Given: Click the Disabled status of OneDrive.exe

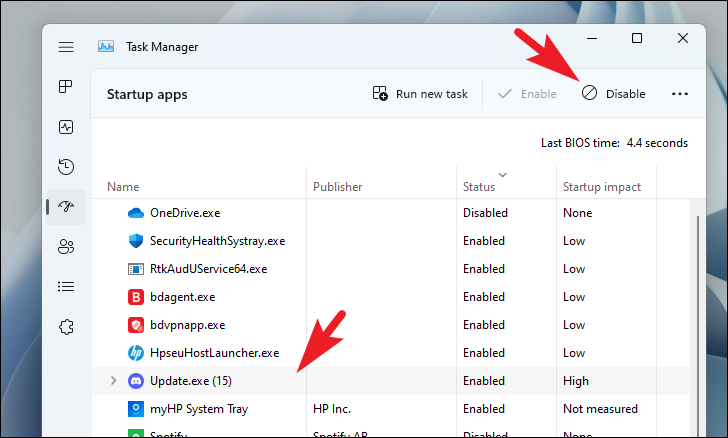Looking at the screenshot, I should [x=485, y=213].
